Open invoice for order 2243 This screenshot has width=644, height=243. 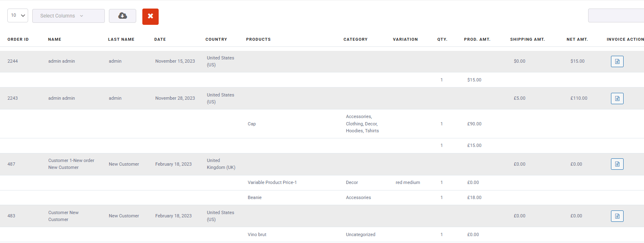tap(617, 99)
